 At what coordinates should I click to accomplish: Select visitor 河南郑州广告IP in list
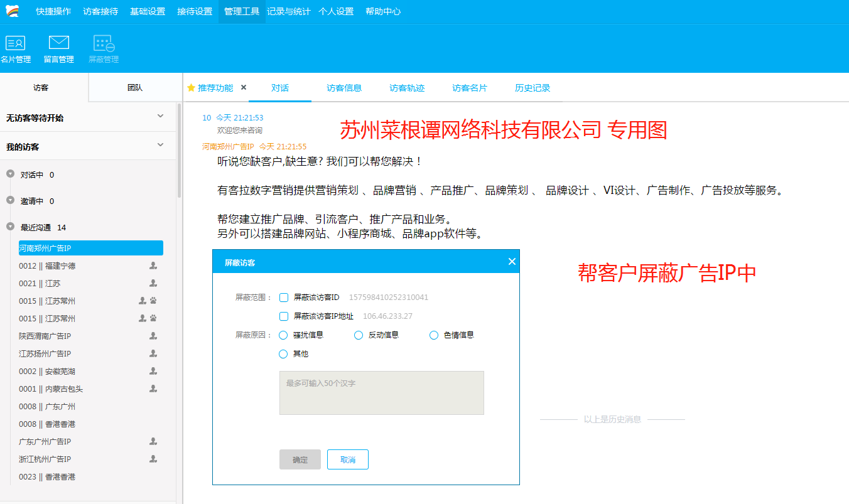click(91, 248)
